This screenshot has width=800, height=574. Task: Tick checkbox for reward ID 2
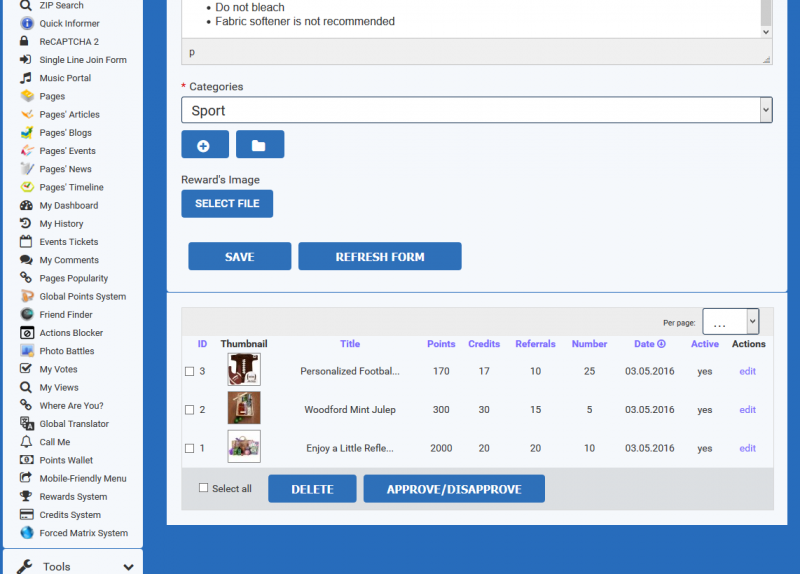pos(189,410)
